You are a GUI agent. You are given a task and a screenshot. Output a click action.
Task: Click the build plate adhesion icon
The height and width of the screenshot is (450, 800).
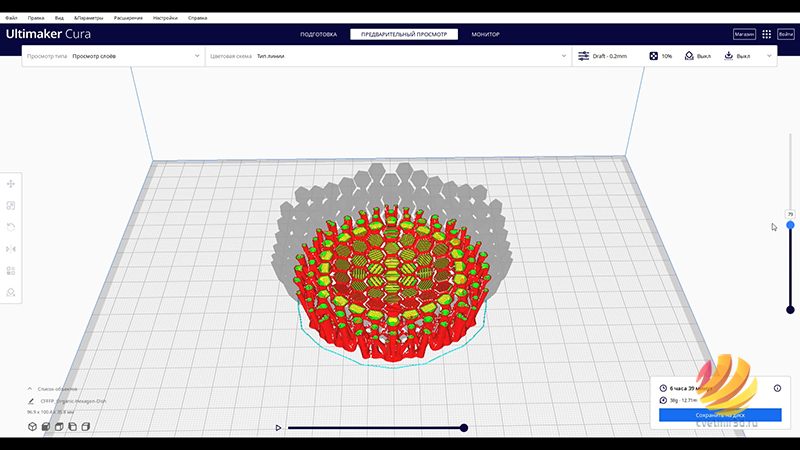[x=729, y=56]
